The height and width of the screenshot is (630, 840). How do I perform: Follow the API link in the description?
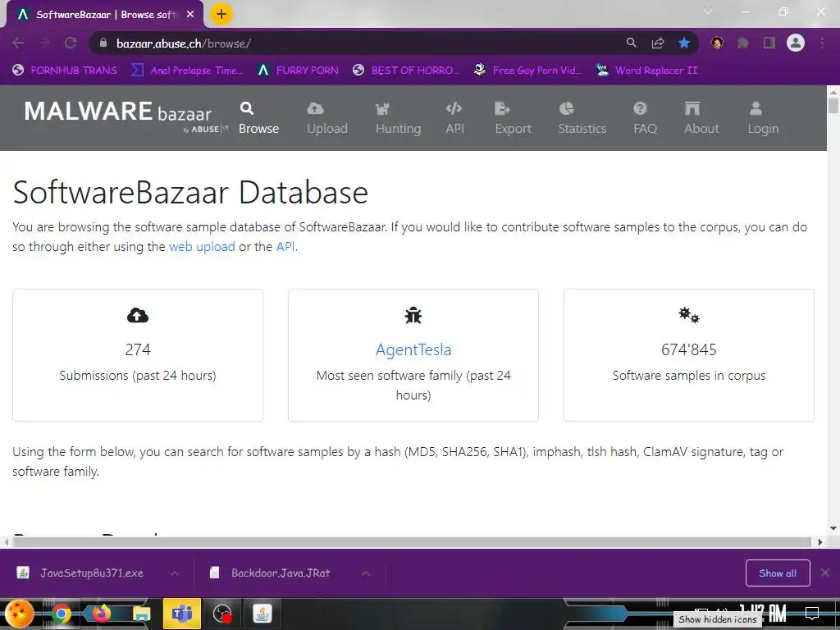pos(285,246)
